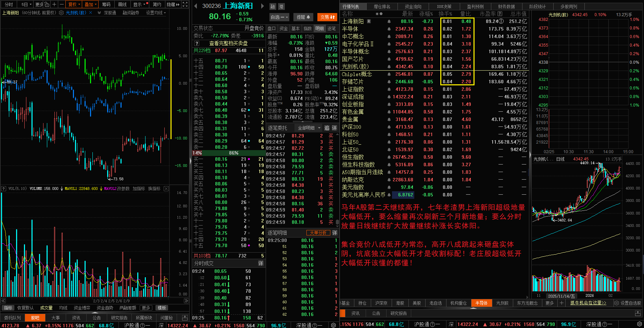Expand the double-chevron next to 深股通
The width and height of the screenshot is (644, 328).
pyautogui.click(x=99, y=13)
